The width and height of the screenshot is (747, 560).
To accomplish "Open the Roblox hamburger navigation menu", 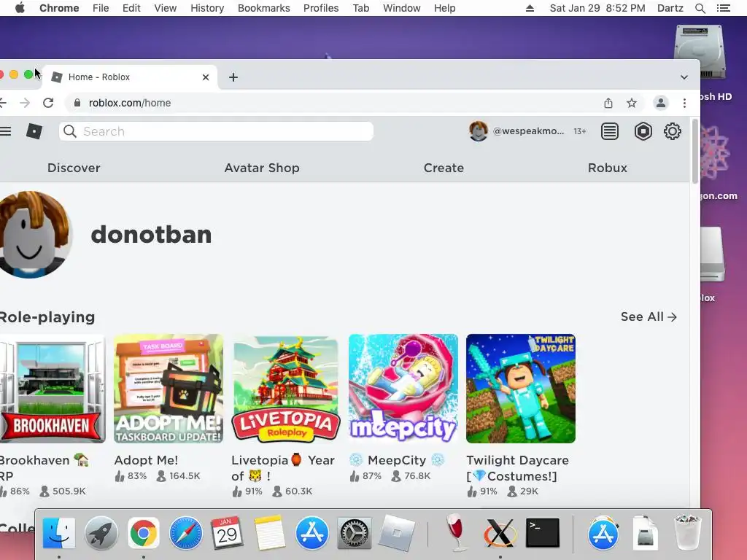I will click(x=5, y=131).
